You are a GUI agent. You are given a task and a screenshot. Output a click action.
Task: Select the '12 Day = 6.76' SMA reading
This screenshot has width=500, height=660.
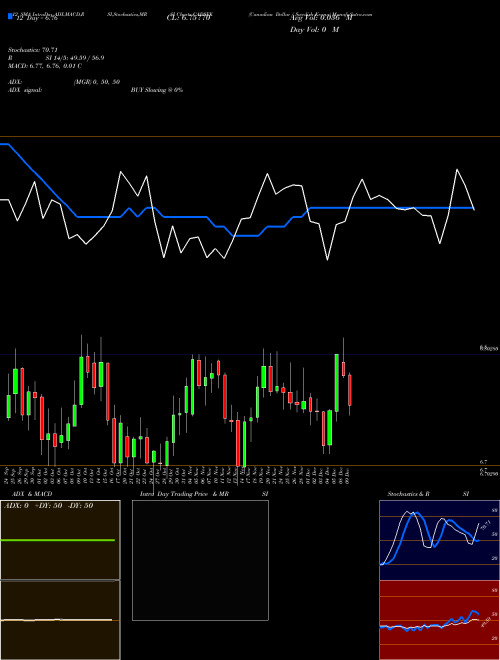(35, 18)
